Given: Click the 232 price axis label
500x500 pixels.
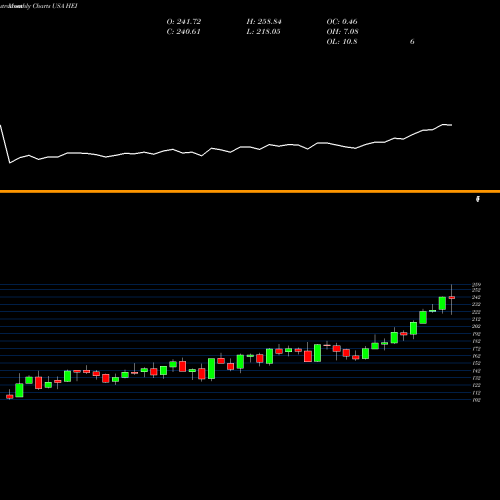Looking at the screenshot, I should coord(477,305).
